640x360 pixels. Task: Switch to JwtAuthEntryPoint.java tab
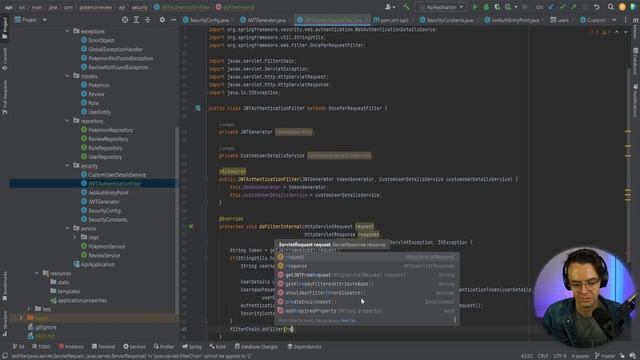click(x=515, y=20)
